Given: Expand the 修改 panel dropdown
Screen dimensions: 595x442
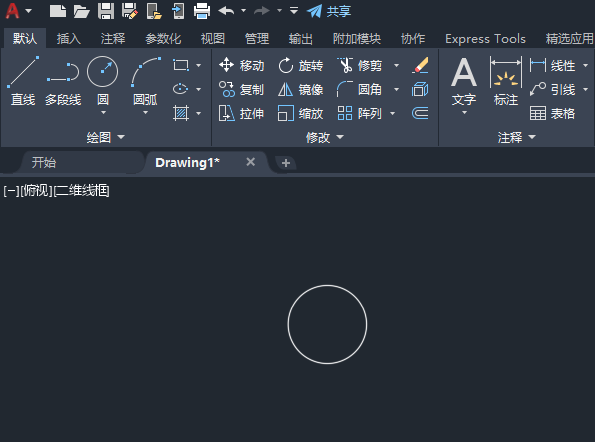Looking at the screenshot, I should point(340,137).
